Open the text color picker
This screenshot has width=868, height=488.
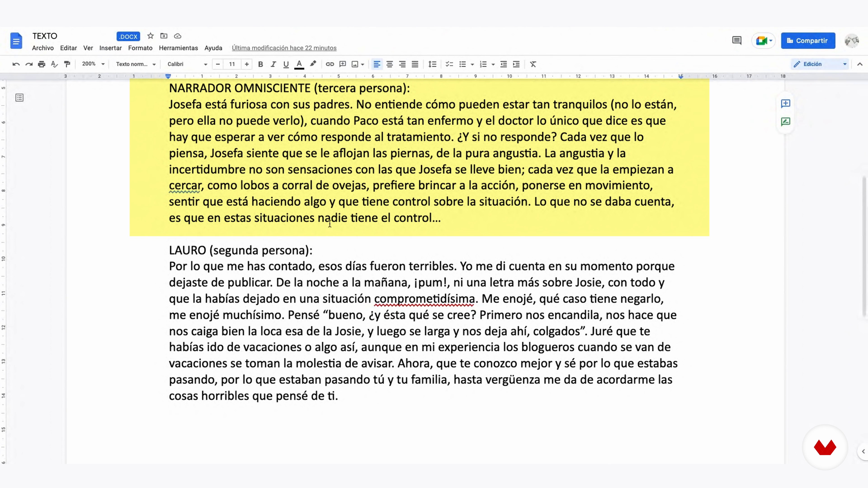[x=299, y=64]
